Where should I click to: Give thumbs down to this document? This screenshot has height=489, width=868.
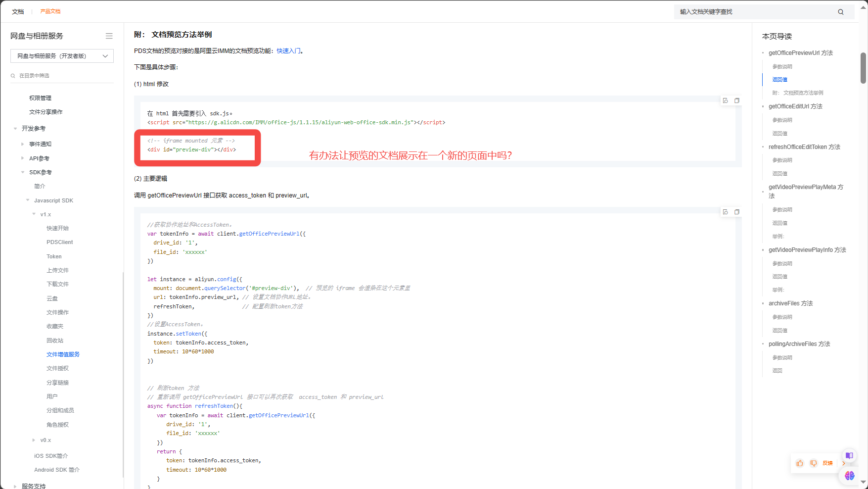click(x=814, y=463)
